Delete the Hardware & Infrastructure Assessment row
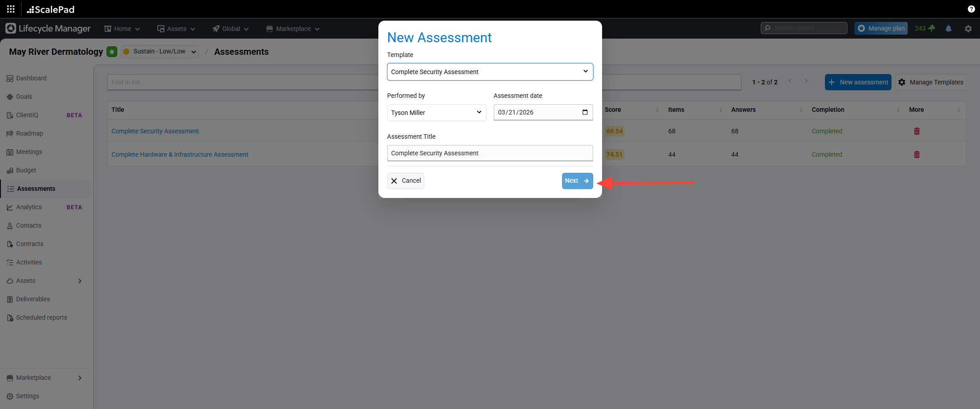 pos(917,155)
